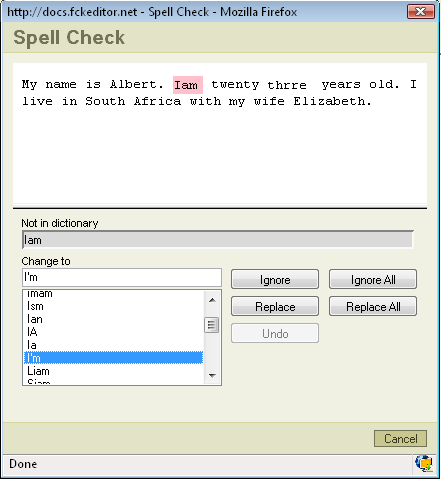
Task: Close the Spell Check window
Action: (x=421, y=12)
